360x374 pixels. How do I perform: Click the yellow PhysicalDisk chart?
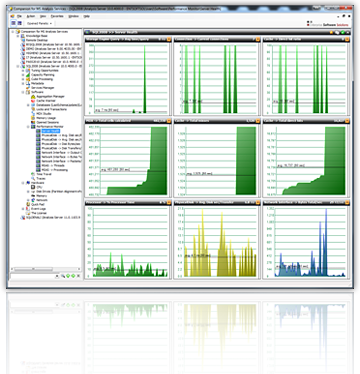217,242
